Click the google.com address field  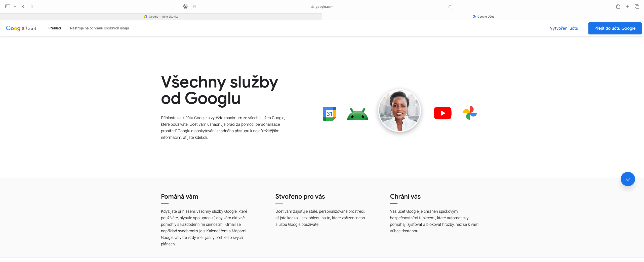(x=322, y=7)
